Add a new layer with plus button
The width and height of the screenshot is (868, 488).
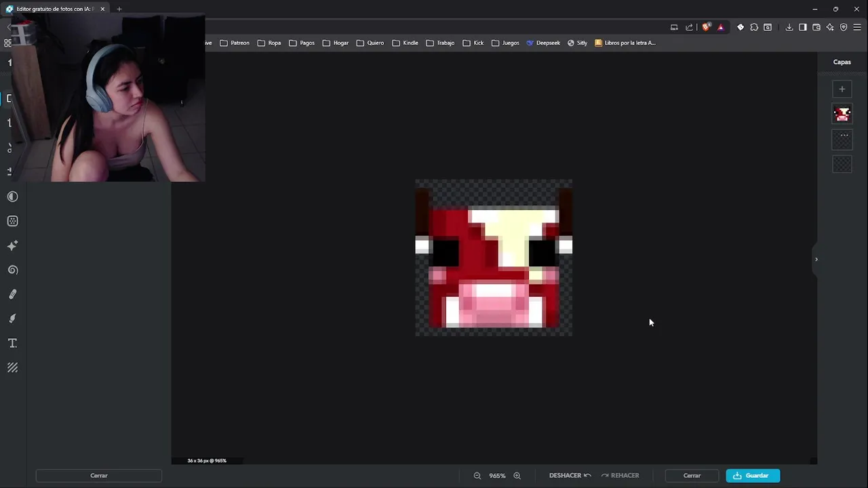pyautogui.click(x=842, y=89)
